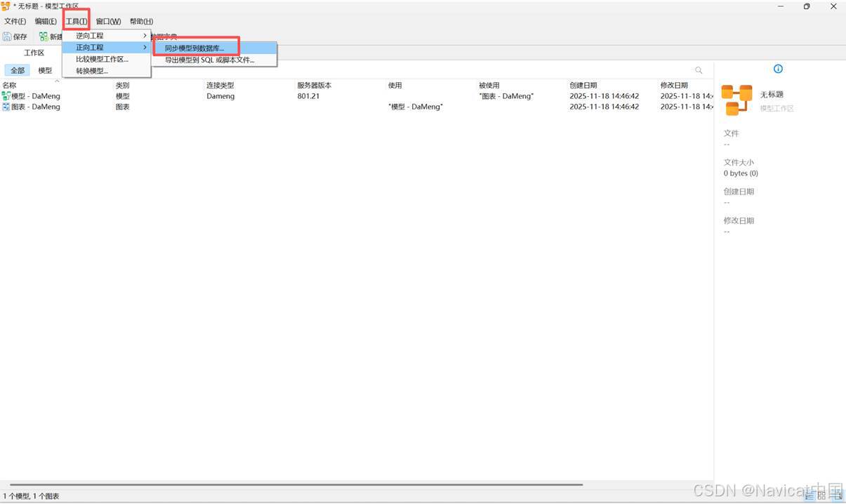Image resolution: width=846 pixels, height=504 pixels.
Task: Click the blue information icon in side panel
Action: 778,69
